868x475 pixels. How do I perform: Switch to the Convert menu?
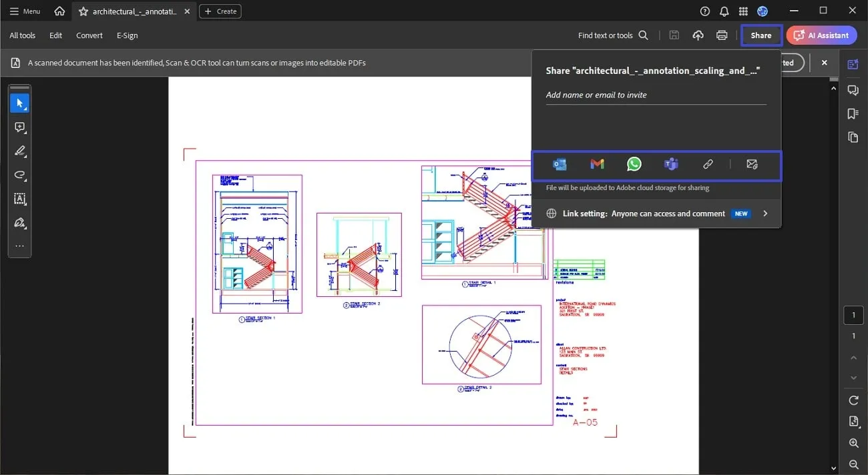point(89,35)
